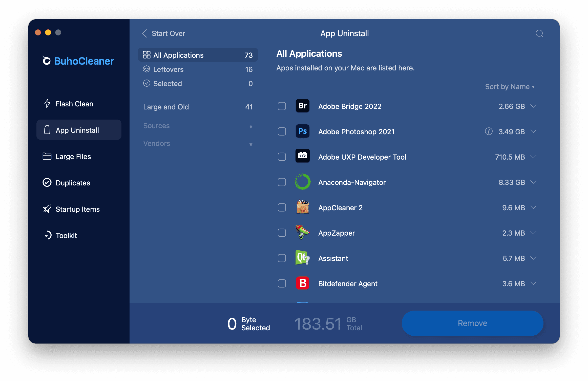Screen dimensions: 588x381
Task: Click the BuhoCleaner logo icon
Action: [47, 61]
